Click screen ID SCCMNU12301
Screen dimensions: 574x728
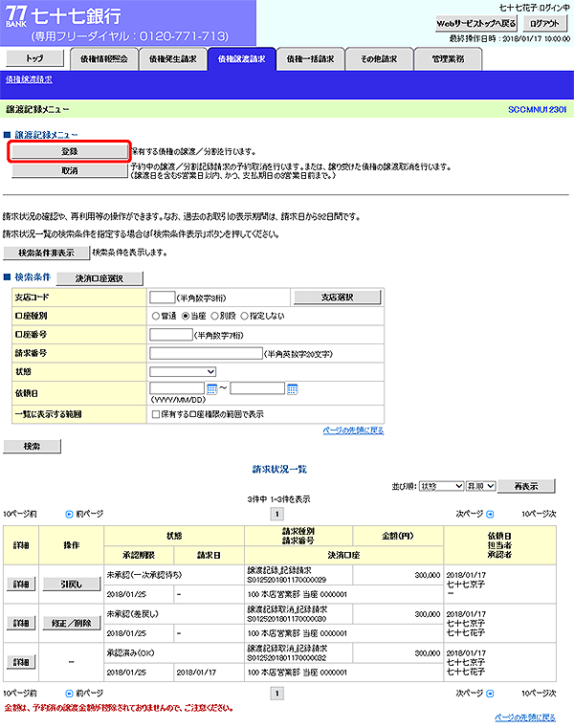[538, 110]
